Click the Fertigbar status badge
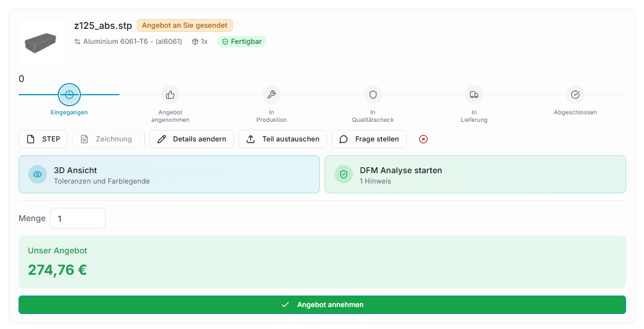The height and width of the screenshot is (329, 644). 241,42
